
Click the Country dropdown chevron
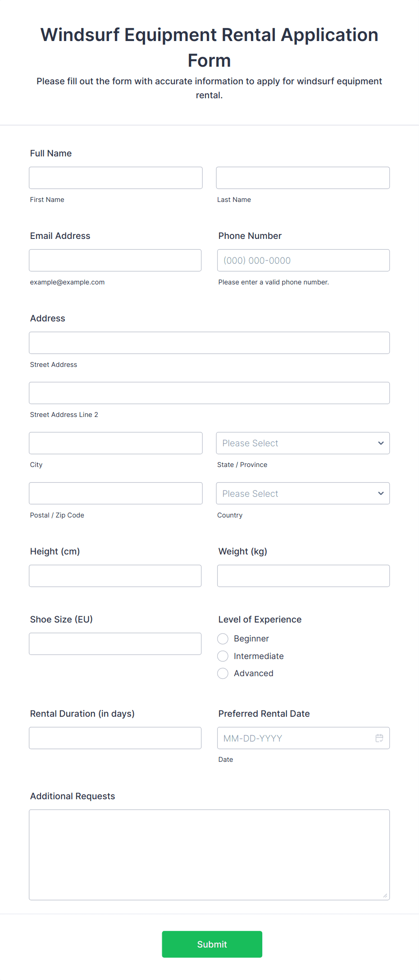(x=381, y=493)
